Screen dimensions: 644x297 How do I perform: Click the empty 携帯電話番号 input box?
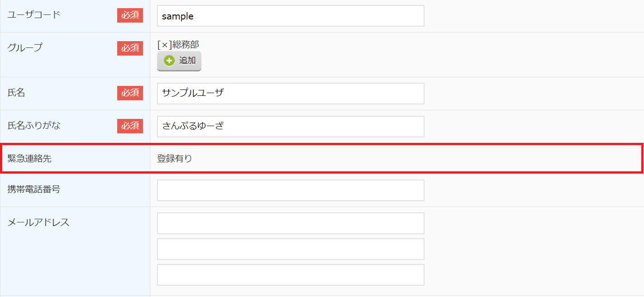click(x=291, y=190)
